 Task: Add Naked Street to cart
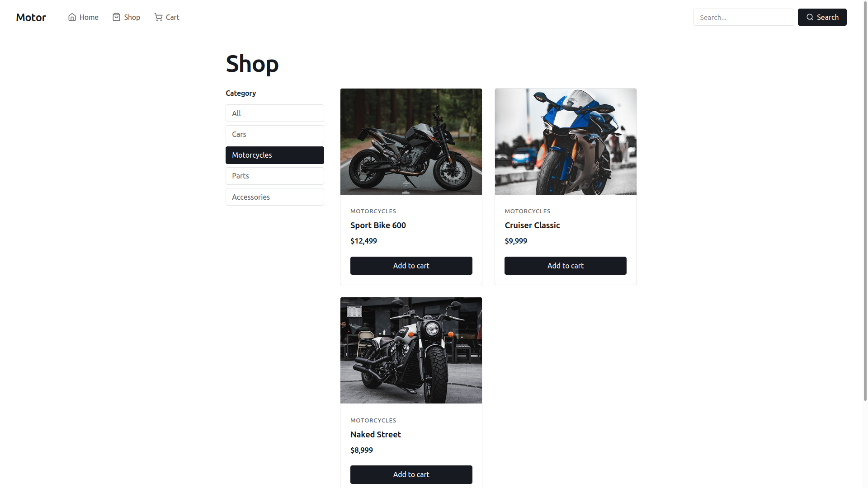click(411, 474)
